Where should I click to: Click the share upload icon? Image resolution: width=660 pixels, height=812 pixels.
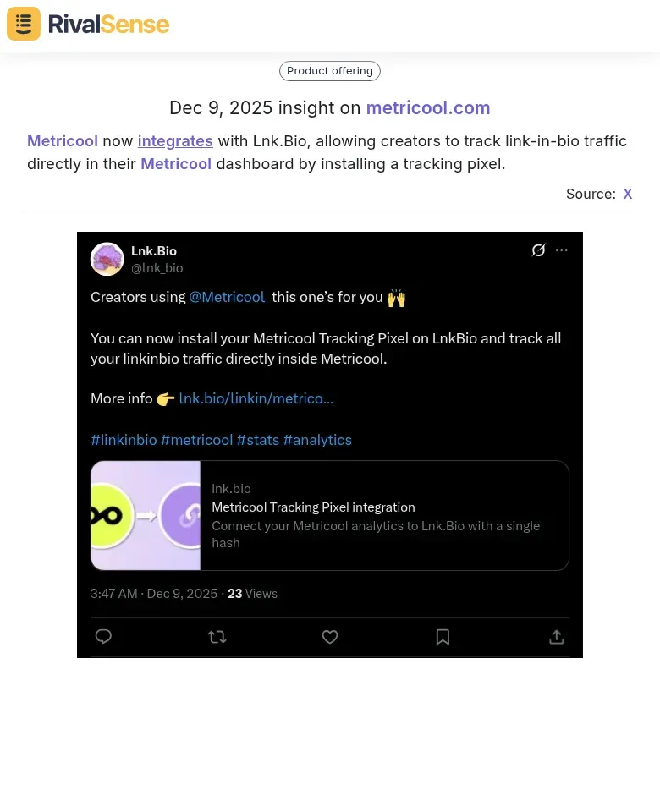557,637
